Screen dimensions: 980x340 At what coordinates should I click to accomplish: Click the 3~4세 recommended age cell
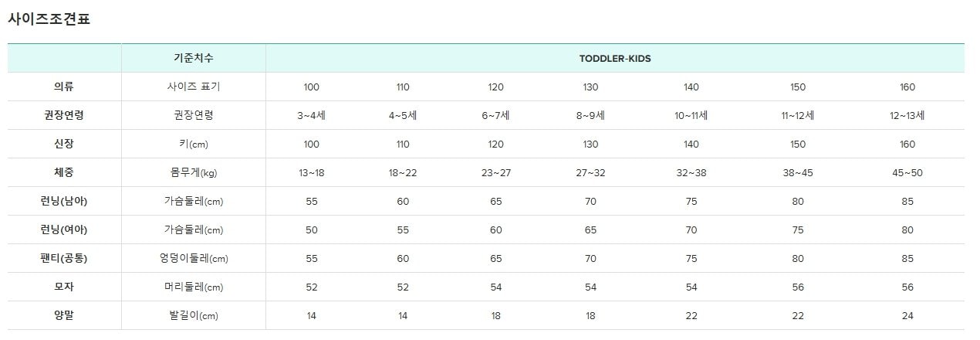[312, 116]
